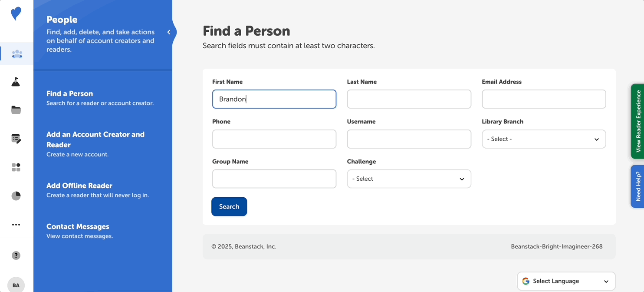Click the folder icon in sidebar
644x292 pixels.
click(x=16, y=110)
